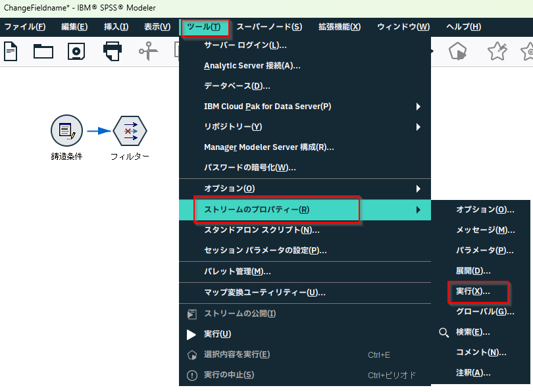Click the Save disk toolbar icon
Screen dimensions: 533x392
pos(76,51)
